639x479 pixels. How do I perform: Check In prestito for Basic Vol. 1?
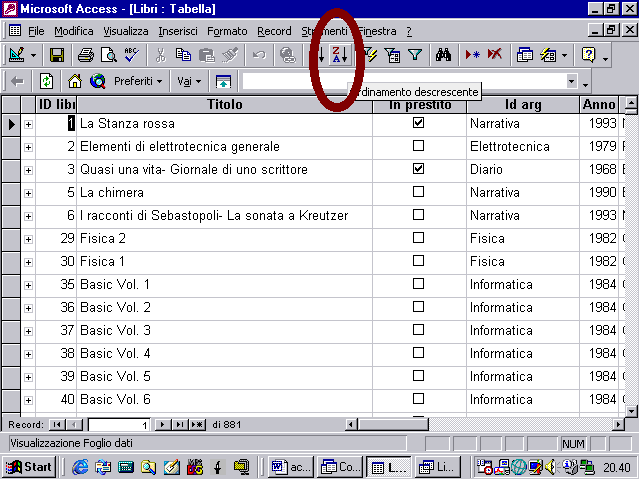[418, 284]
